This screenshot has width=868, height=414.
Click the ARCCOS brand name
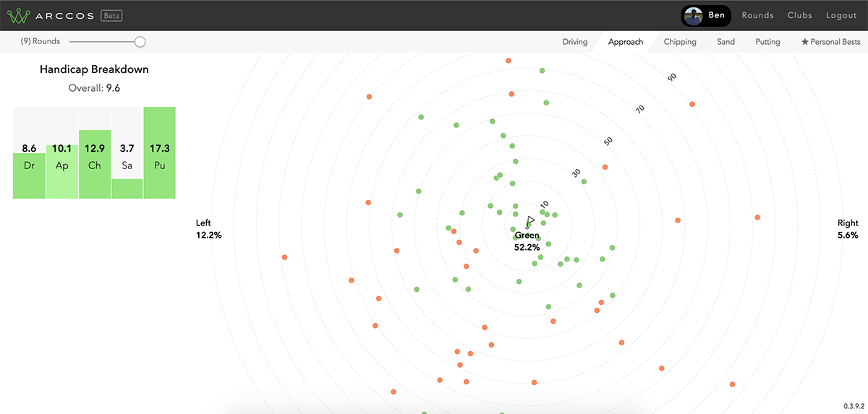pos(64,15)
